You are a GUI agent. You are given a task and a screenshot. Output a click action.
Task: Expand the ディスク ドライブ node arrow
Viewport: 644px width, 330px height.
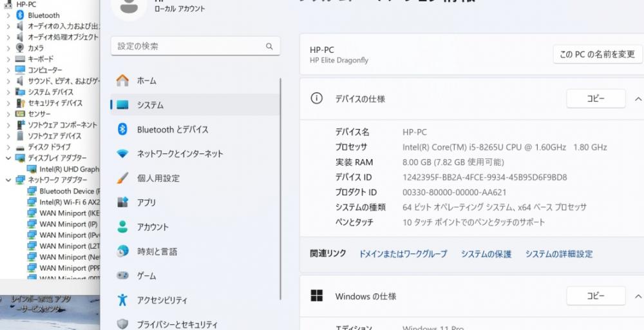click(8, 147)
